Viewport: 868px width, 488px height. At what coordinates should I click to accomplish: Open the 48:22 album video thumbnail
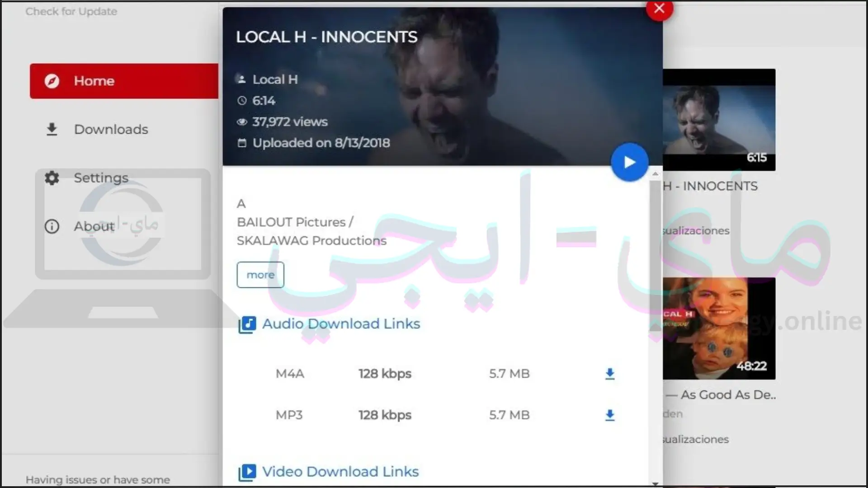[719, 328]
